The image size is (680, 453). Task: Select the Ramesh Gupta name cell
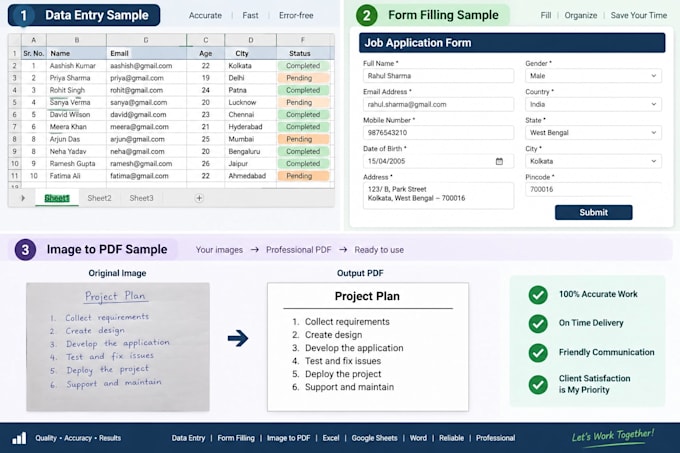(x=76, y=163)
